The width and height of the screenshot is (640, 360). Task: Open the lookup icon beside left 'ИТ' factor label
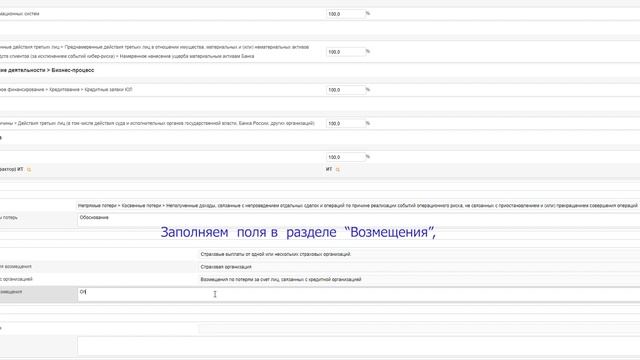[29, 169]
